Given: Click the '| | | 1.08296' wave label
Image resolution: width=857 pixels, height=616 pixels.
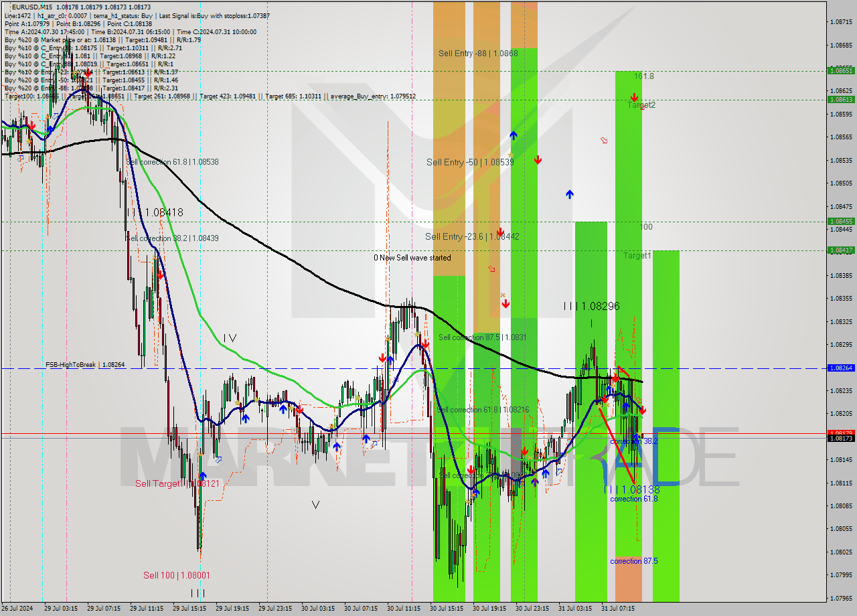Looking at the screenshot, I should [x=591, y=306].
